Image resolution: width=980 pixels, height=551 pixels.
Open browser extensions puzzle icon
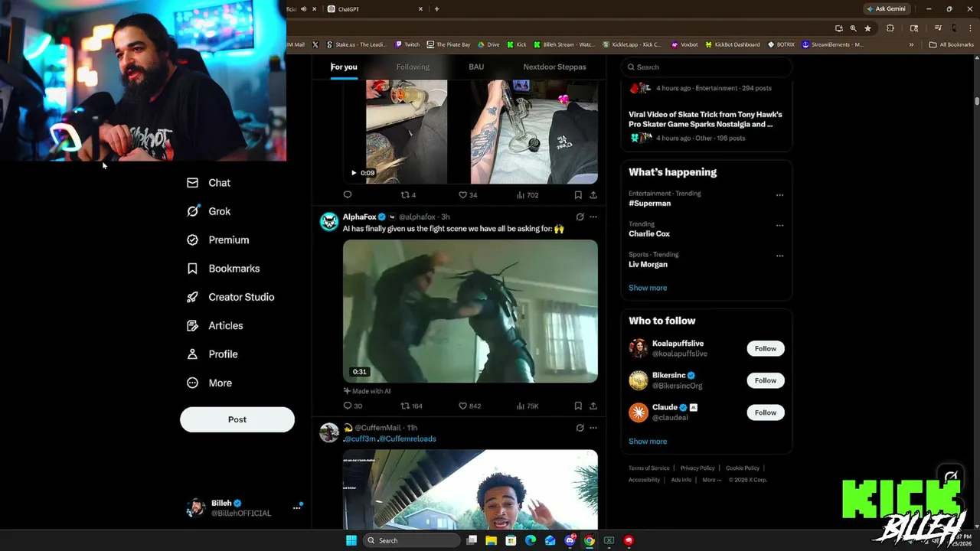click(x=890, y=28)
